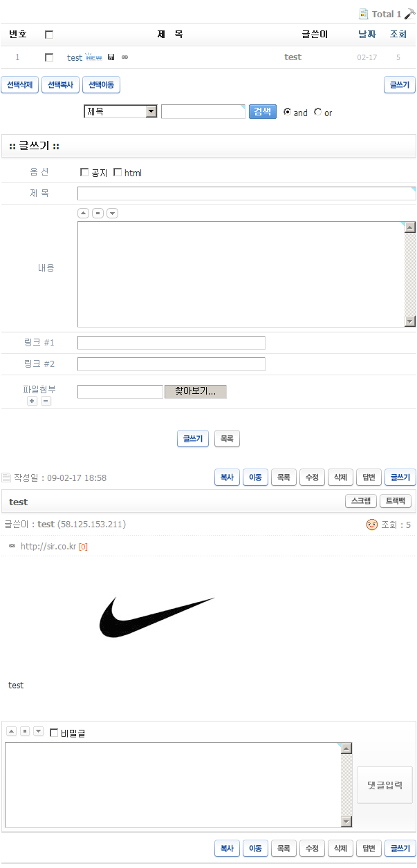
Task: Click the minus icon under 파일첨부
Action: pyautogui.click(x=46, y=401)
